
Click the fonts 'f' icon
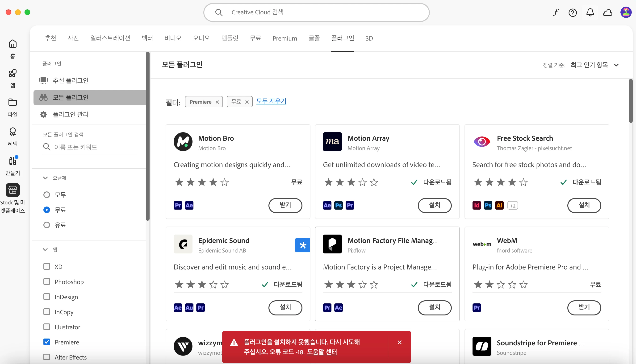point(556,12)
